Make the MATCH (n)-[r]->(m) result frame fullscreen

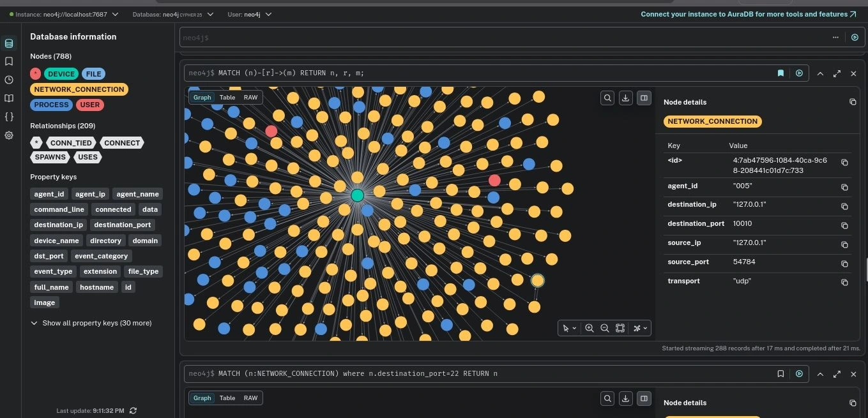click(837, 73)
